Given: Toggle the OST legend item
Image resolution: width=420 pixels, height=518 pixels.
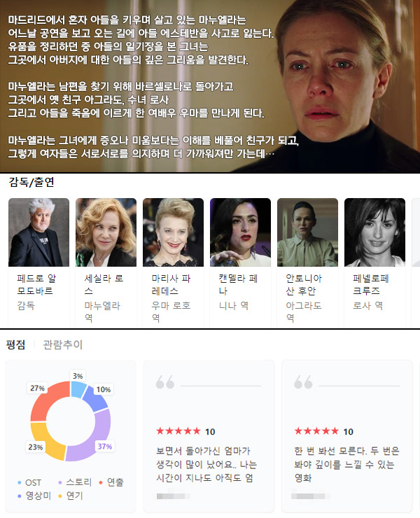Looking at the screenshot, I should click(x=29, y=482).
